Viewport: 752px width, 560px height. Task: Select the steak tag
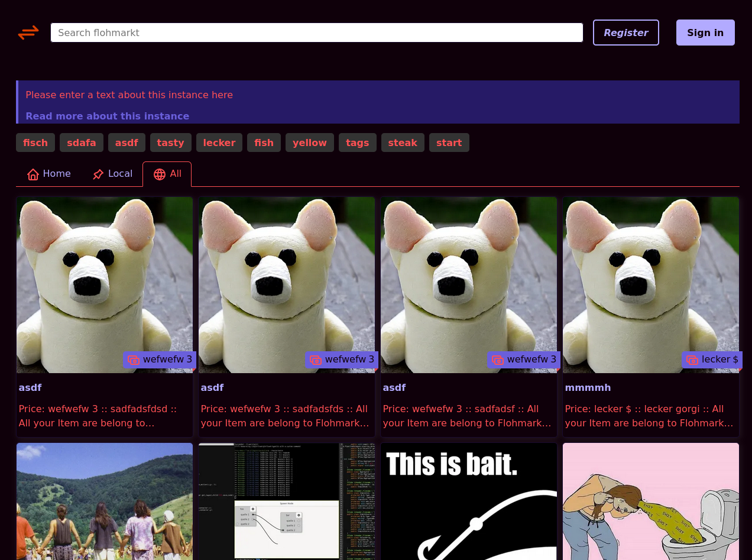[x=403, y=143]
